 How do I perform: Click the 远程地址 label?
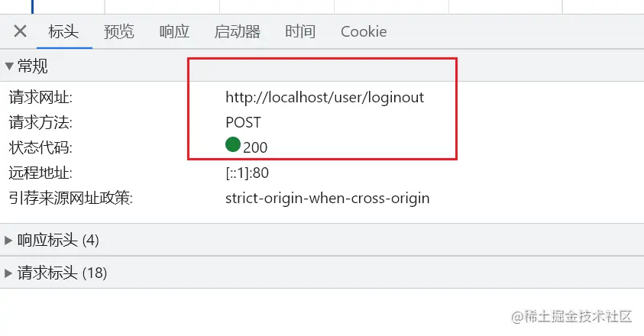point(40,173)
